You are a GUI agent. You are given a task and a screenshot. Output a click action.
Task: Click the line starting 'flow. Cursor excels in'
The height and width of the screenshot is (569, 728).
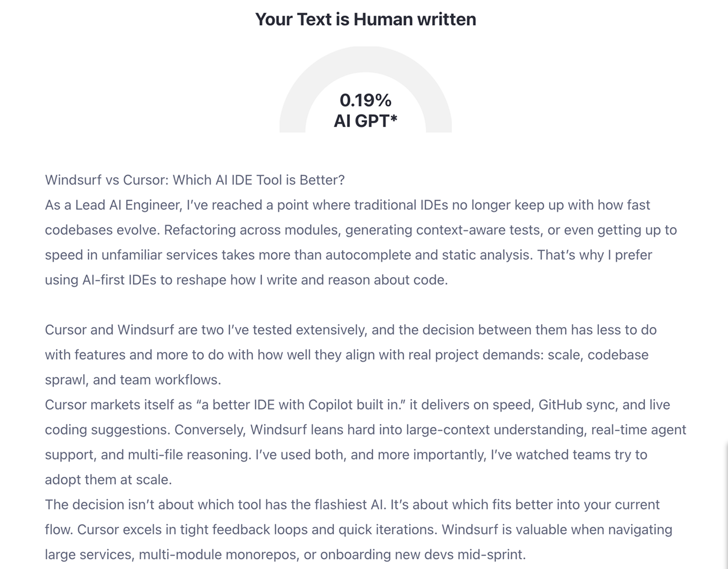pos(359,530)
